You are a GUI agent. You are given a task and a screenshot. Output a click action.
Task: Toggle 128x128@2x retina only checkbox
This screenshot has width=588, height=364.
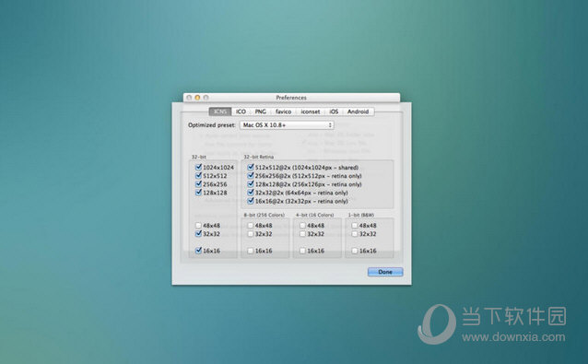point(251,184)
